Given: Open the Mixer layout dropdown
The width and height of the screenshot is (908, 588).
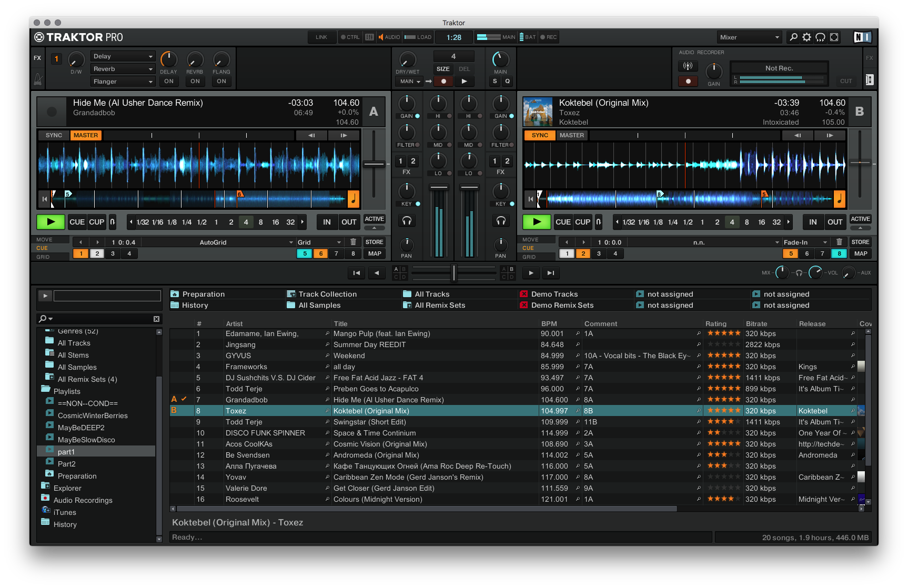Looking at the screenshot, I should click(749, 37).
